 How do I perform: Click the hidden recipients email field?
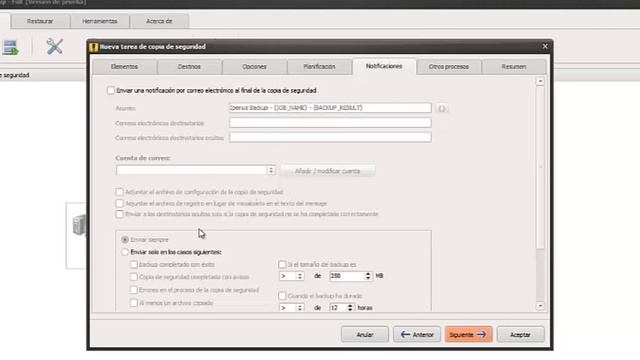click(330, 137)
